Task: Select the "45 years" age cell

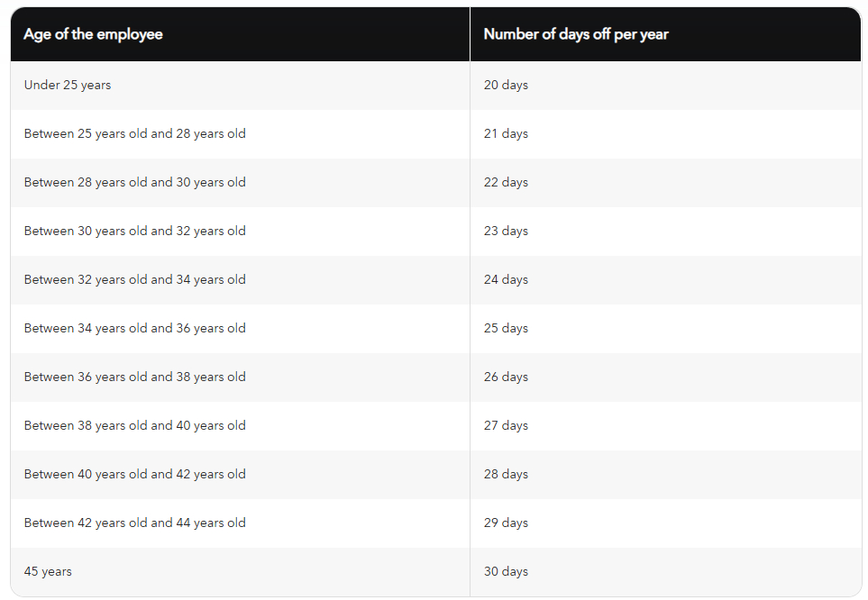Action: click(x=48, y=571)
